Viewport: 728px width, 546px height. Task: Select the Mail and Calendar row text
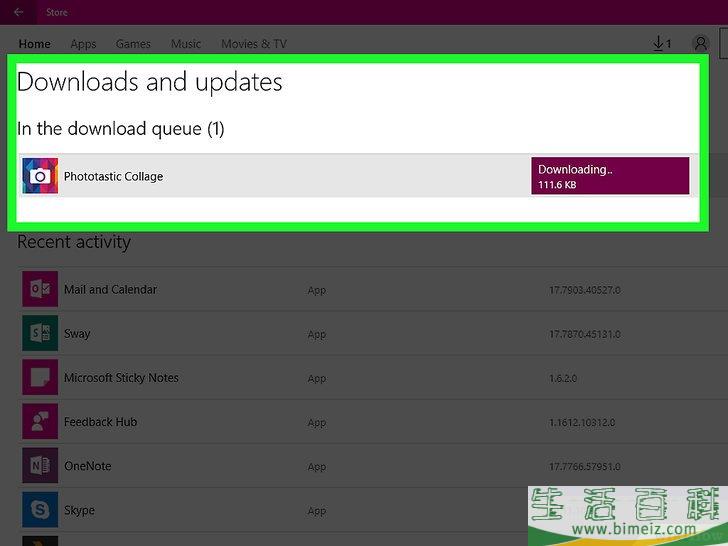(x=110, y=289)
